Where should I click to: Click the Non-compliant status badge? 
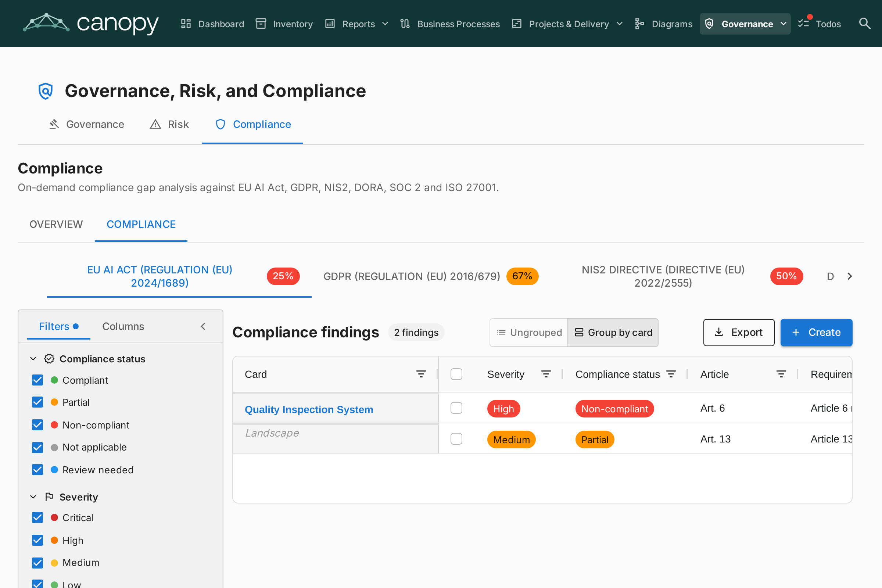click(x=614, y=408)
